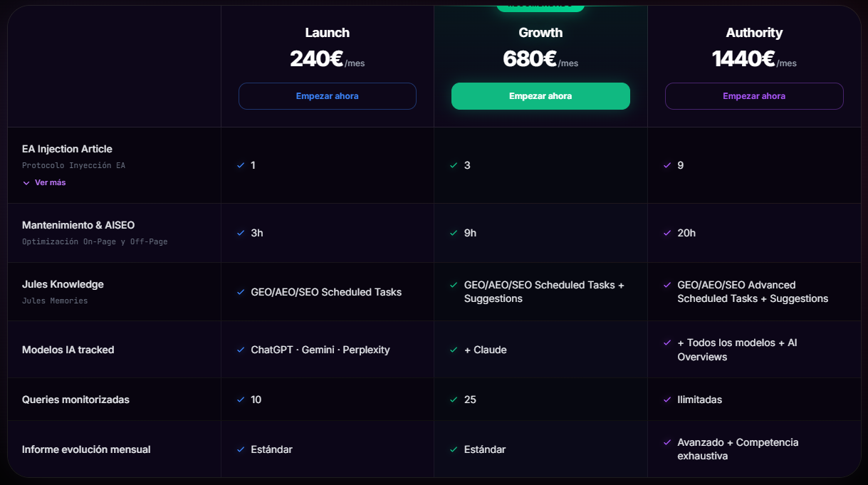Viewport: 868px width, 485px height.
Task: Select 'Empezar ahora' for the Authority plan
Action: coord(753,95)
